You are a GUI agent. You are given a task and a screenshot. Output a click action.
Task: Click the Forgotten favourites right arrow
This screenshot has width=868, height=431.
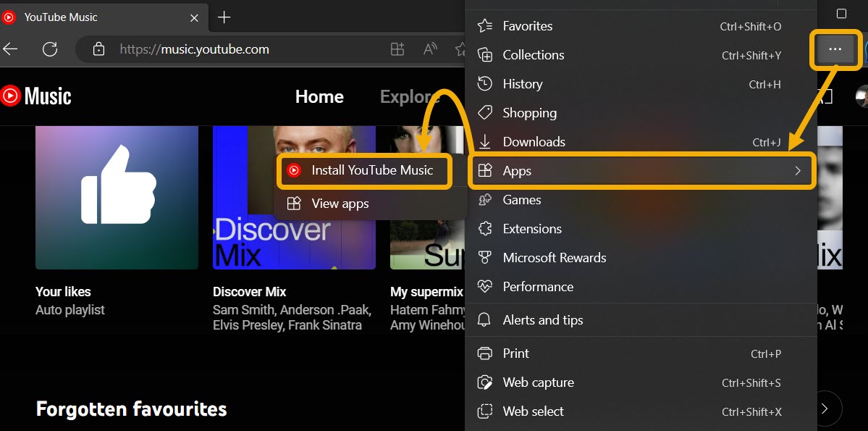[824, 409]
